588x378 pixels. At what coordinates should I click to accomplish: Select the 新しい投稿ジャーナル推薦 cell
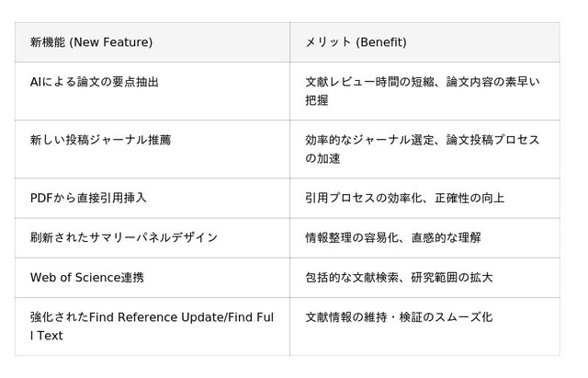pos(100,140)
